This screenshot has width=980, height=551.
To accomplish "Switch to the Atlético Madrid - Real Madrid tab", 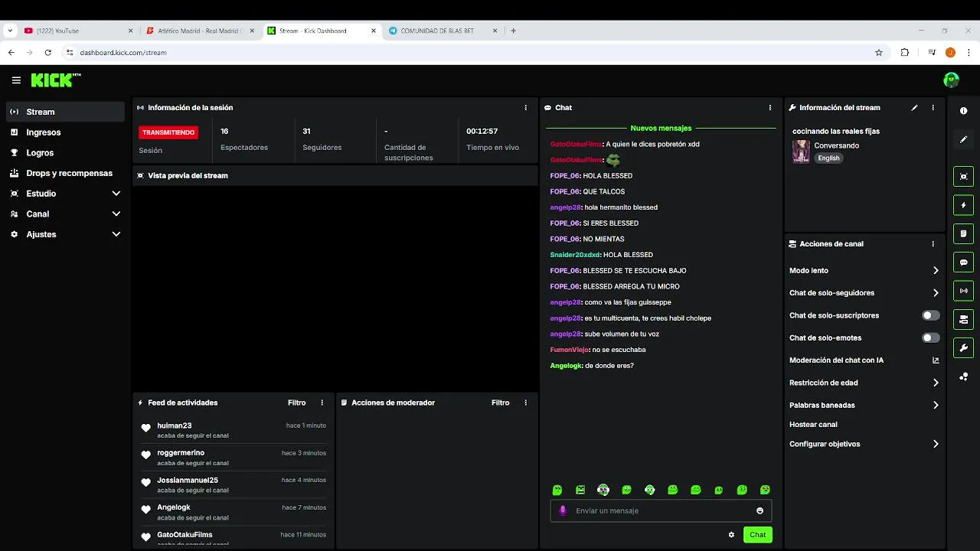I will coord(199,31).
